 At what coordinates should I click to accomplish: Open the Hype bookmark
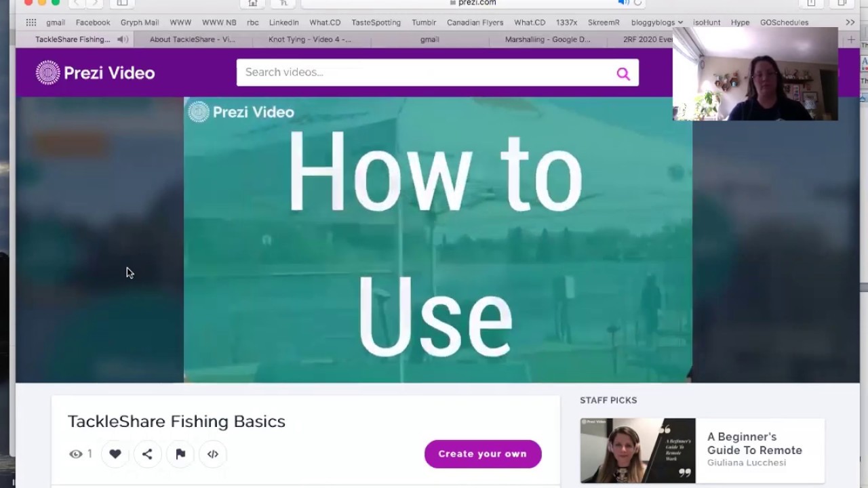tap(741, 22)
